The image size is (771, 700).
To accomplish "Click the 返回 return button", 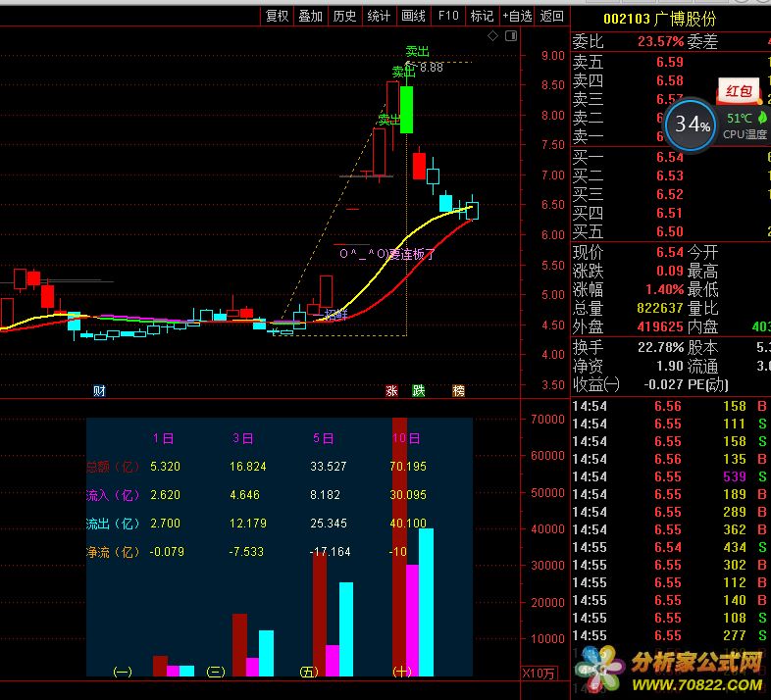I will pos(551,17).
